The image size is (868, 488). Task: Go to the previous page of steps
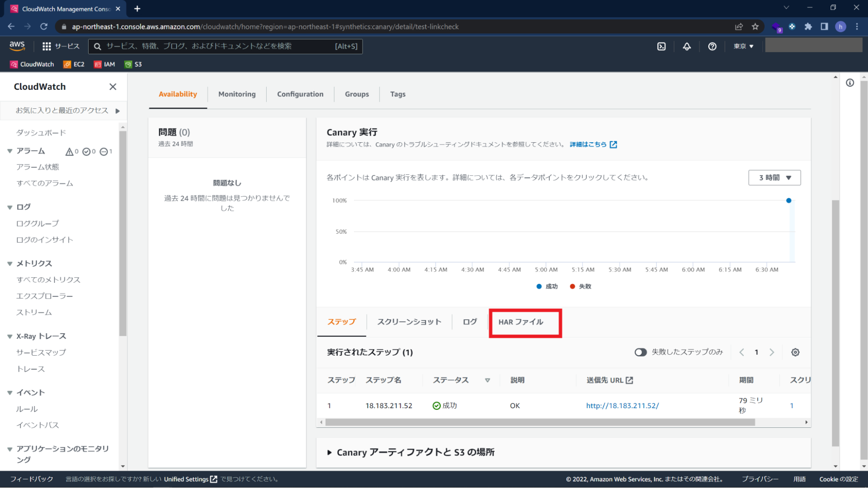(742, 352)
